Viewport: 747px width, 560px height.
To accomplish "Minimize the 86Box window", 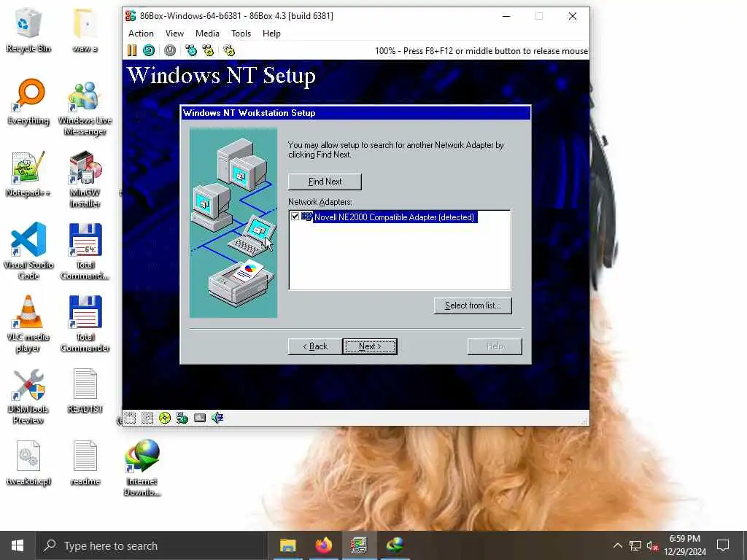I will point(506,16).
